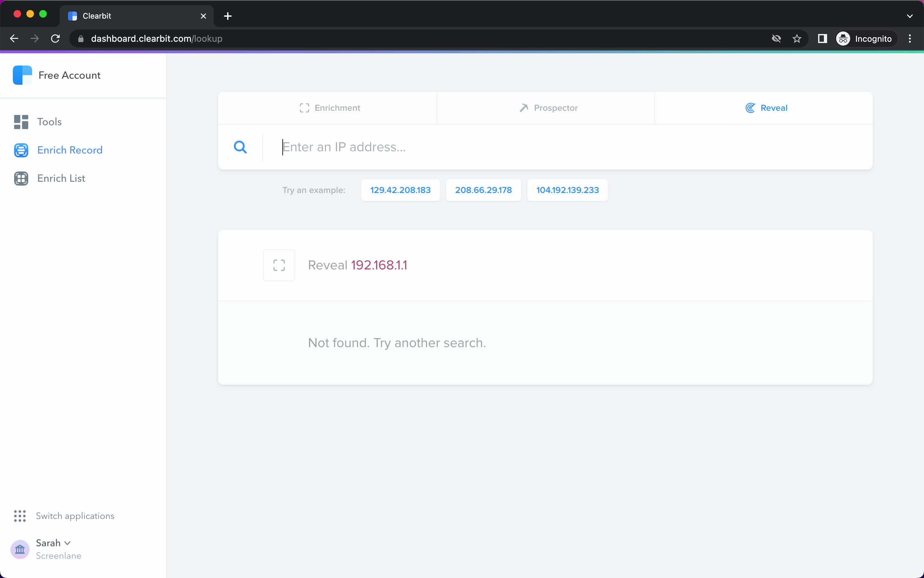
Task: Click the Clearbit logo icon
Action: click(22, 75)
